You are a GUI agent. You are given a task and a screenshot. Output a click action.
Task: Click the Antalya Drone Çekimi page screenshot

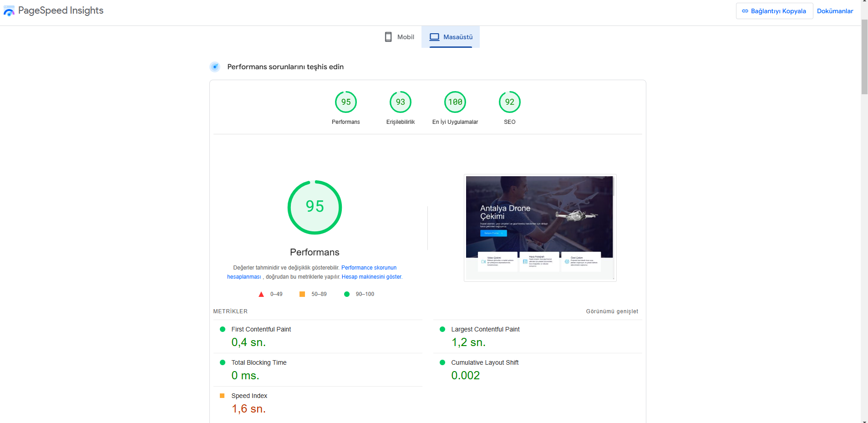point(540,228)
